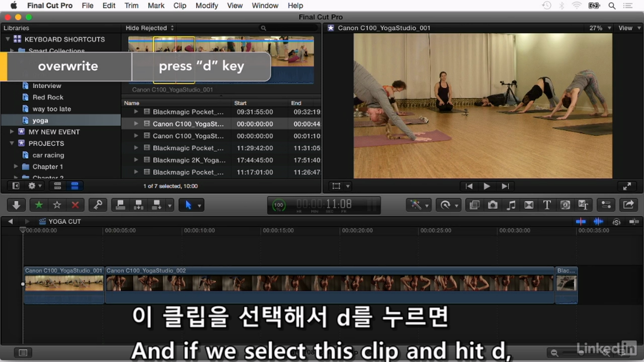Click the browser search field
Image resolution: width=644 pixels, height=362 pixels.
tap(289, 28)
